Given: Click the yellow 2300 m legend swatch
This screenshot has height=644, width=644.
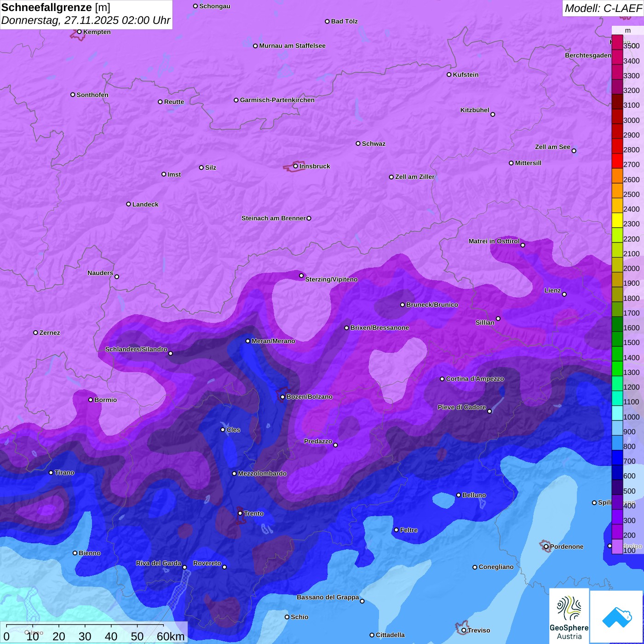Looking at the screenshot, I should click(x=617, y=220).
